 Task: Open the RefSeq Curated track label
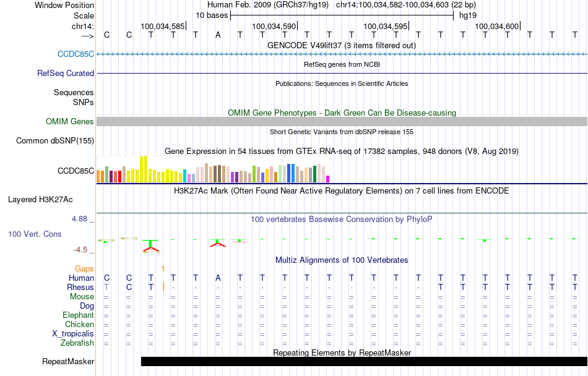click(x=66, y=73)
